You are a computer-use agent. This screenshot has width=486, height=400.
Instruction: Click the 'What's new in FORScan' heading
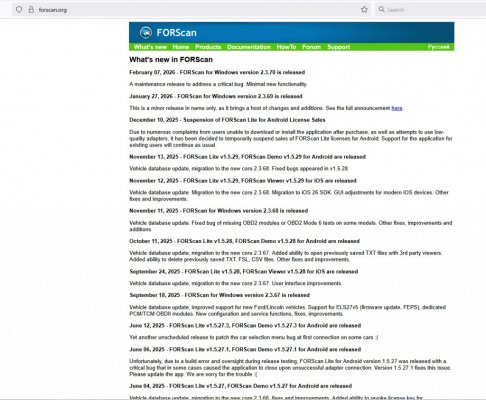click(x=171, y=60)
